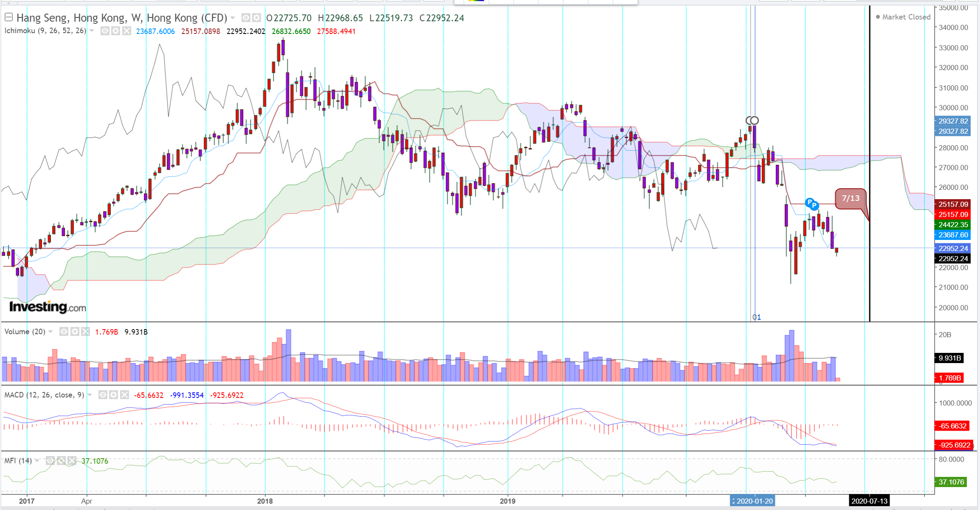Delete the MACD indicator with X

(124, 395)
